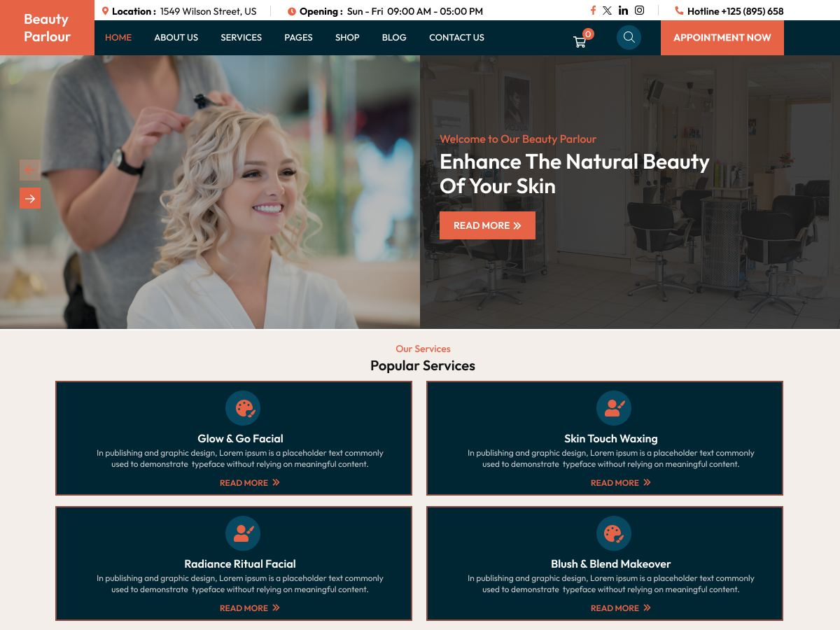Click READ MORE on the hero banner
The width and height of the screenshot is (840, 630).
[487, 225]
